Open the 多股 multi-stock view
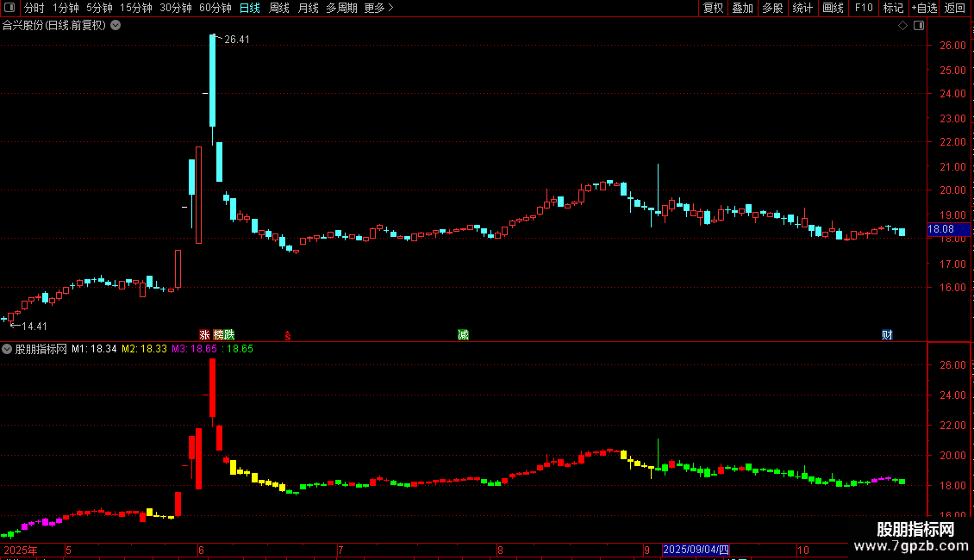Screen dimensions: 974x560 [x=772, y=8]
